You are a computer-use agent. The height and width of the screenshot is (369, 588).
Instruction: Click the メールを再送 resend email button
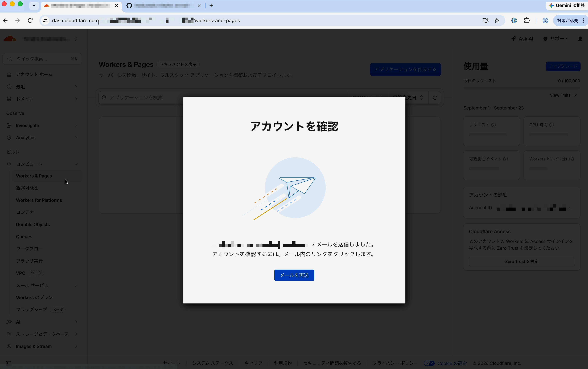pyautogui.click(x=294, y=275)
